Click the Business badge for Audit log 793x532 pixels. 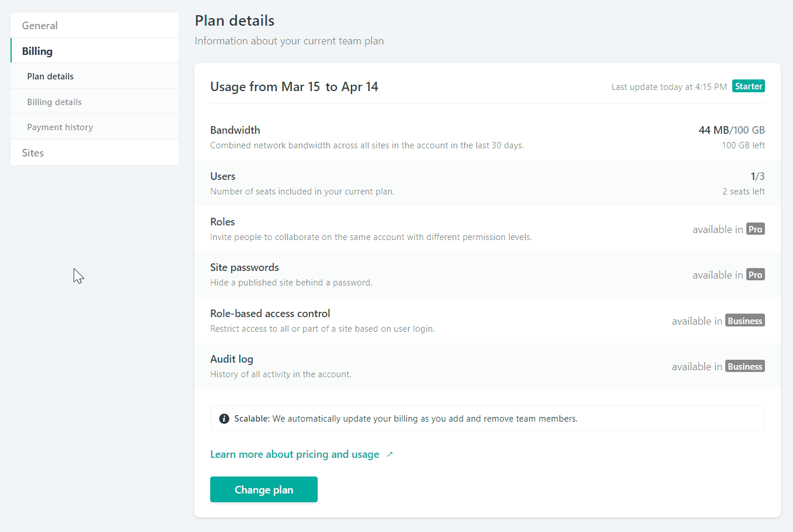pyautogui.click(x=745, y=367)
